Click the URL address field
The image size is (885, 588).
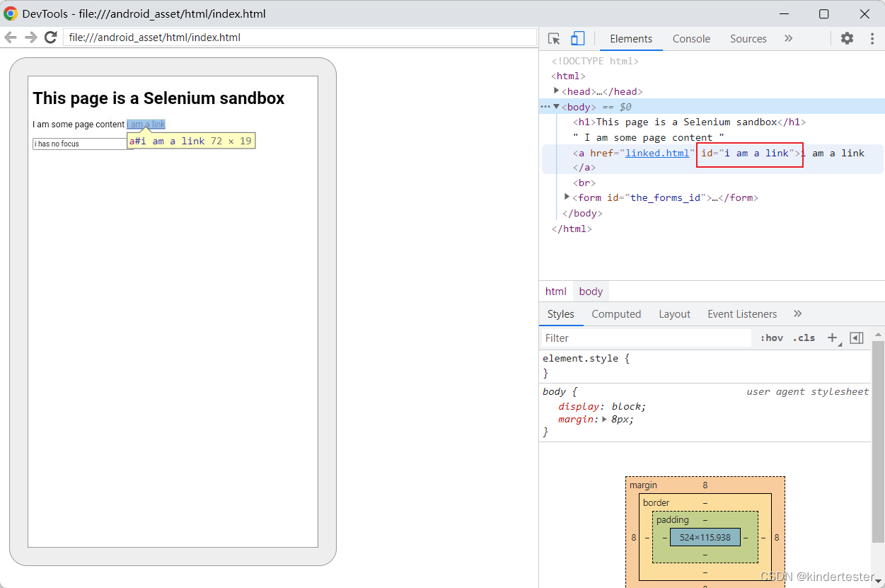click(300, 38)
